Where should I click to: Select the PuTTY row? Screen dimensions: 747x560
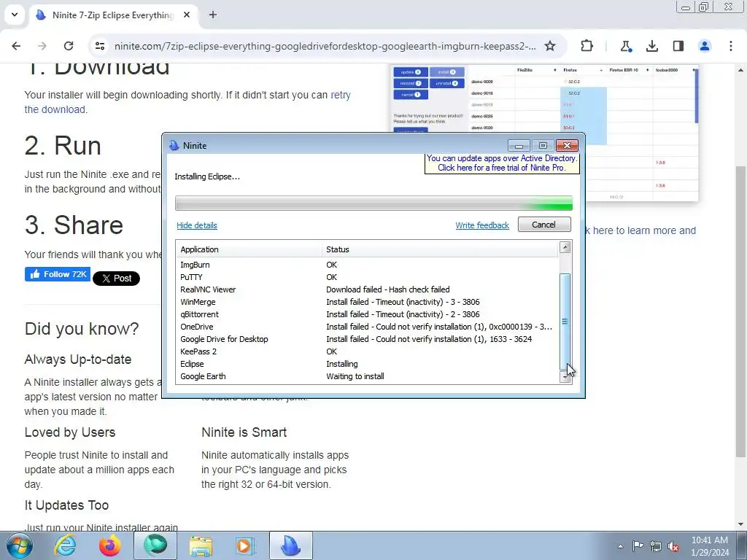click(367, 277)
